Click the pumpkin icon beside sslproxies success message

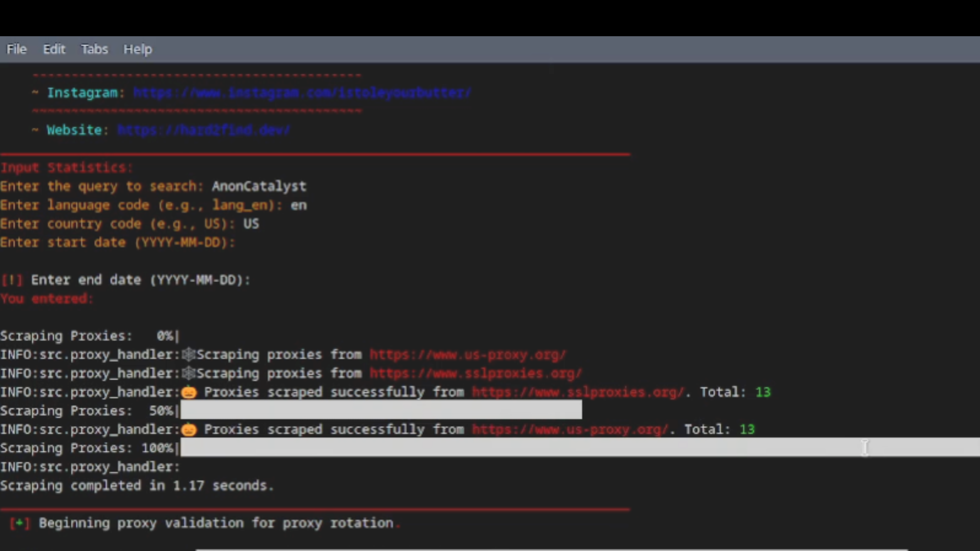(x=189, y=392)
